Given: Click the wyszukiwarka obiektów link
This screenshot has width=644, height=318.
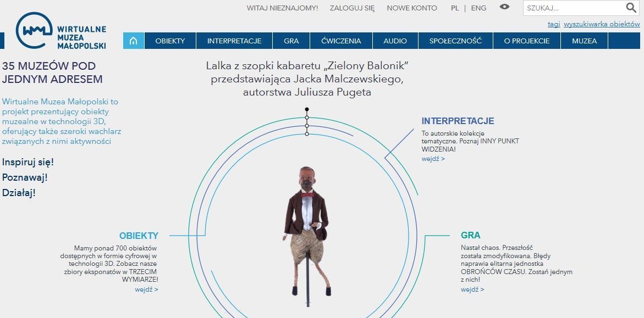Looking at the screenshot, I should click(x=602, y=24).
